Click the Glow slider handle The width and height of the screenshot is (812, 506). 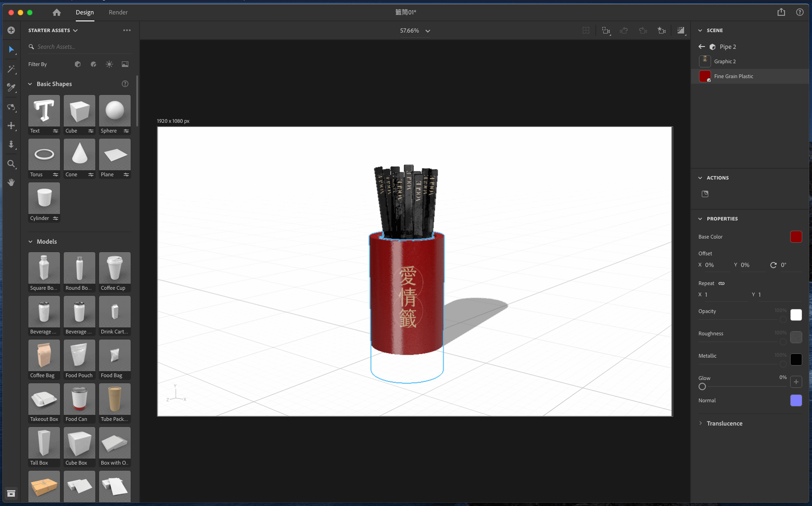click(702, 386)
